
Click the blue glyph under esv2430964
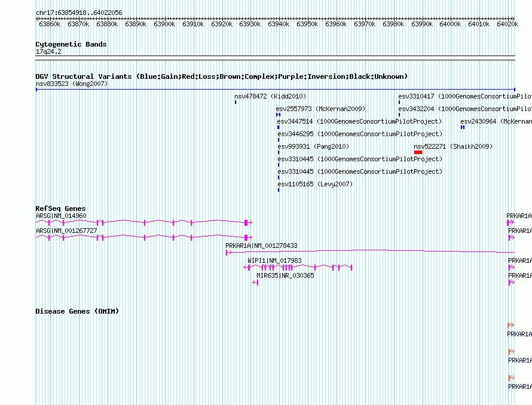pos(463,127)
